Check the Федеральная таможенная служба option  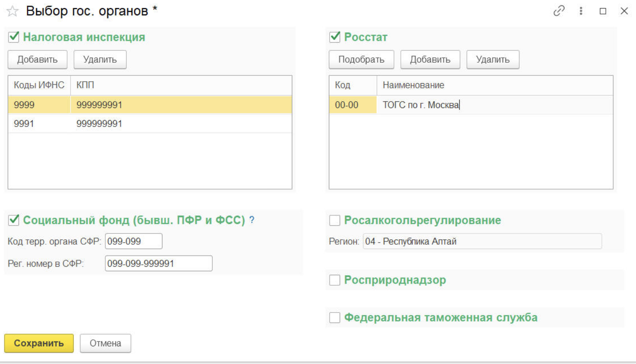(335, 317)
